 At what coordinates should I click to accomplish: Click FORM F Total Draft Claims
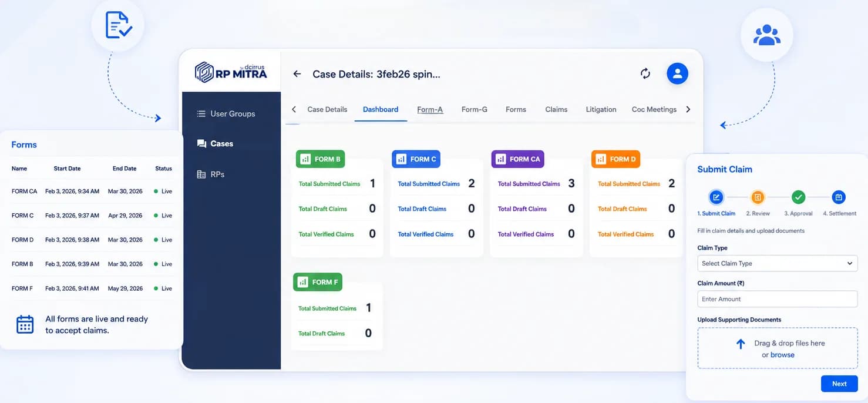click(321, 334)
